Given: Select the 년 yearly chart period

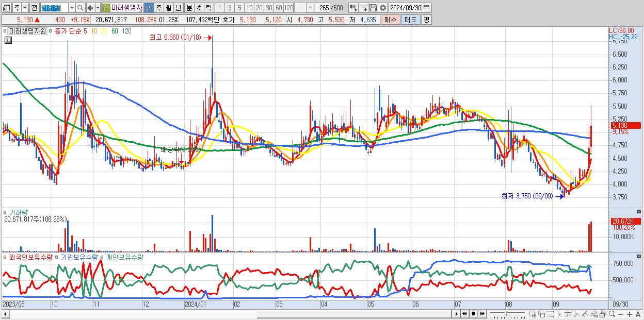Looking at the screenshot, I should [x=178, y=8].
